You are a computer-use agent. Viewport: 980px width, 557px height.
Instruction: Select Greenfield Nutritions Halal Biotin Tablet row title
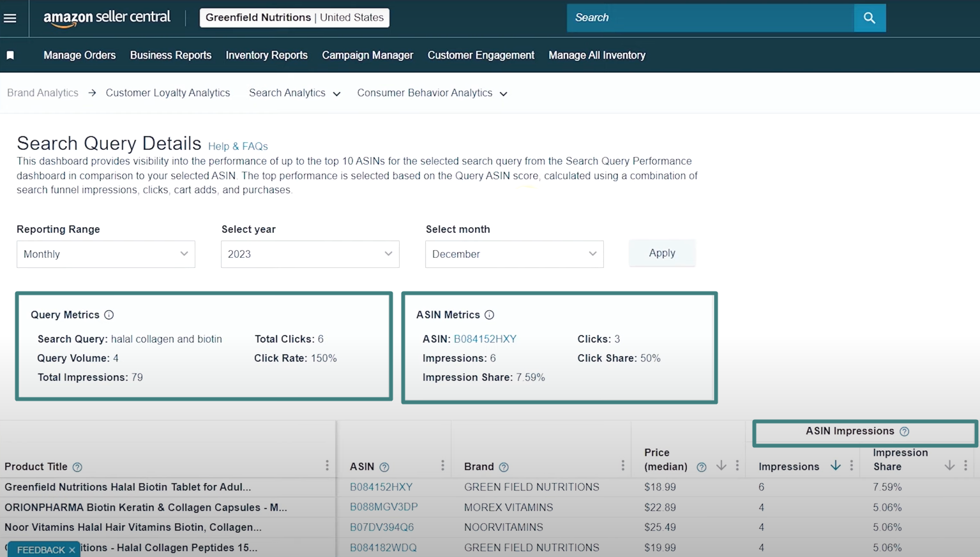(128, 487)
